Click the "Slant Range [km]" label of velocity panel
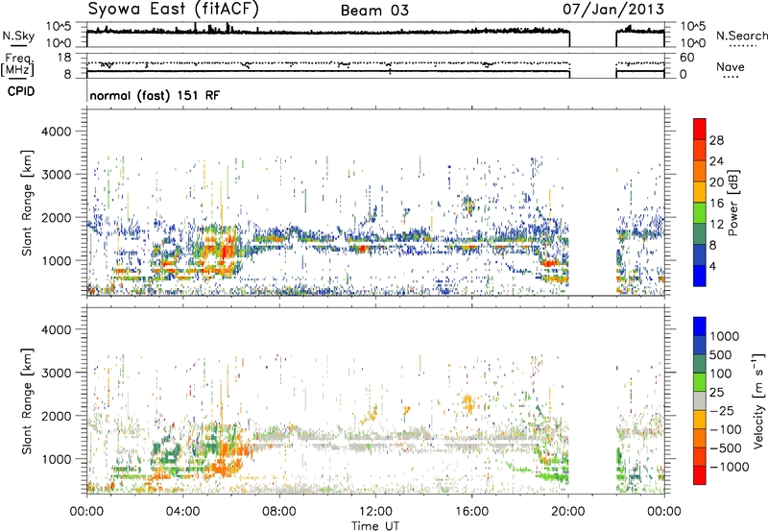 pyautogui.click(x=27, y=400)
